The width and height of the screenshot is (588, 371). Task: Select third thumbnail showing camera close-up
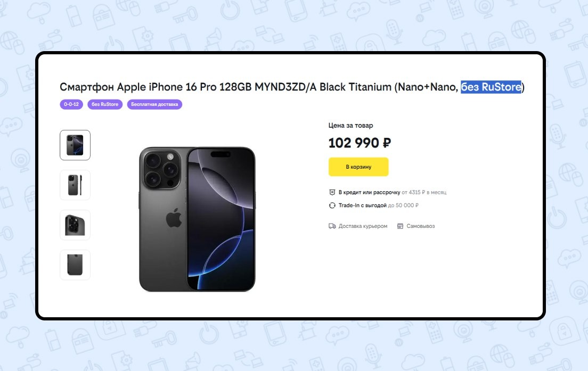[75, 225]
